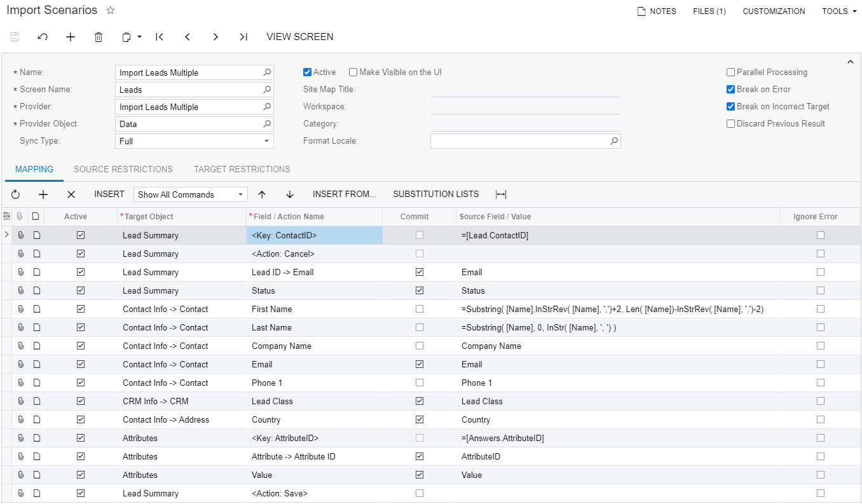Disable Break on Error
Image resolution: width=862 pixels, height=504 pixels.
coord(730,89)
